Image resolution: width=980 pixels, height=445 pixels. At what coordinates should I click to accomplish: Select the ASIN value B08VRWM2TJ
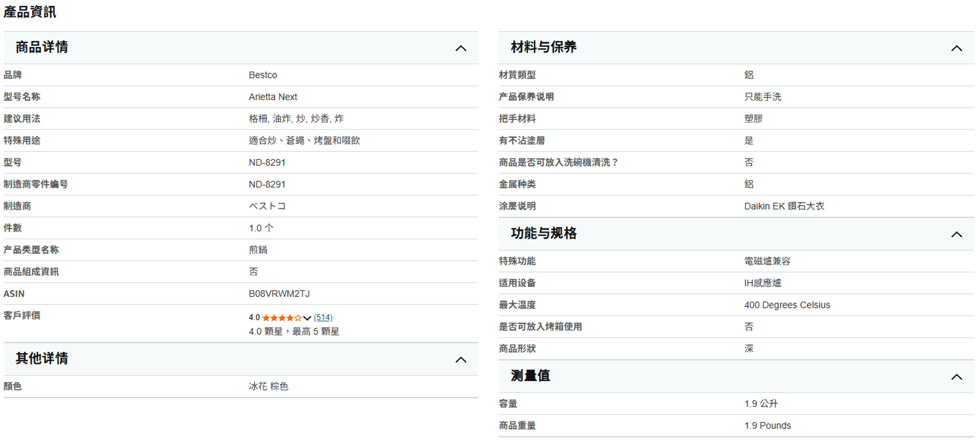click(279, 294)
